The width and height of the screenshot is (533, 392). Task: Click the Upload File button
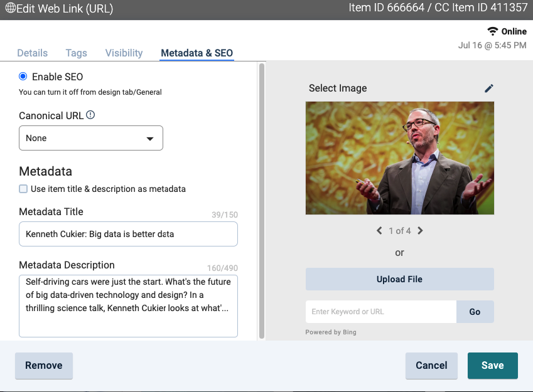(x=399, y=279)
